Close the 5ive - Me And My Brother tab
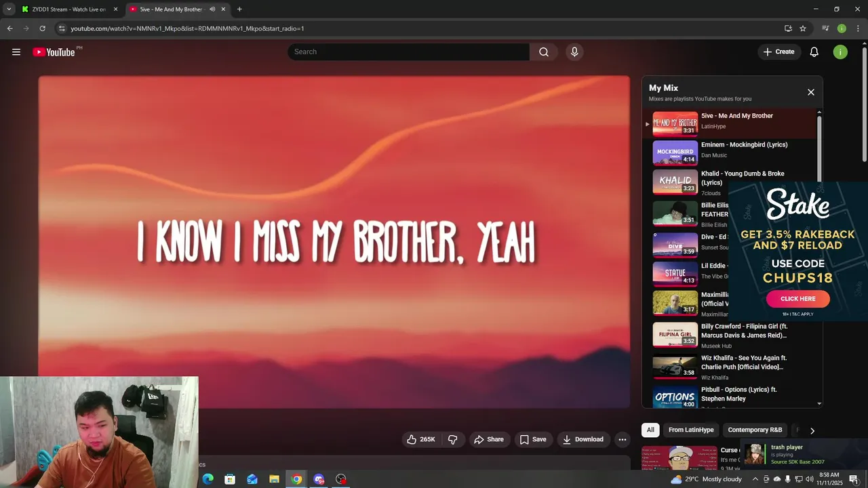This screenshot has height=488, width=868. coord(223,9)
